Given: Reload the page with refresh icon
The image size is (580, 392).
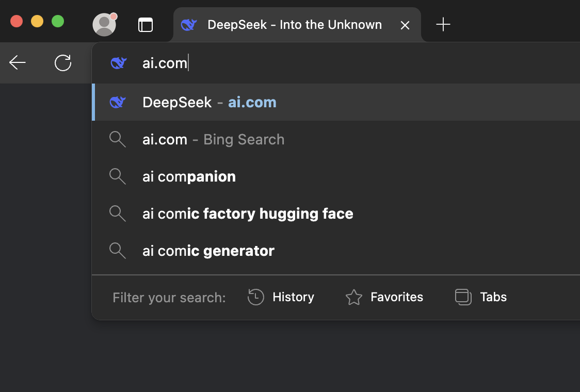Looking at the screenshot, I should pos(63,63).
